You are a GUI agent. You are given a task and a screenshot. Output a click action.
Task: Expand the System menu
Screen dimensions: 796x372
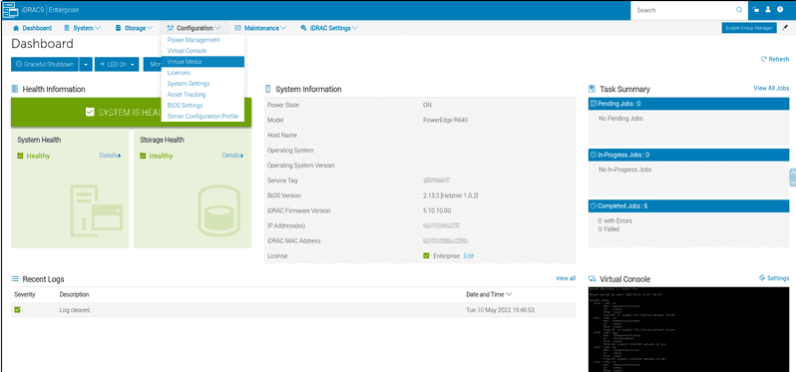[82, 28]
